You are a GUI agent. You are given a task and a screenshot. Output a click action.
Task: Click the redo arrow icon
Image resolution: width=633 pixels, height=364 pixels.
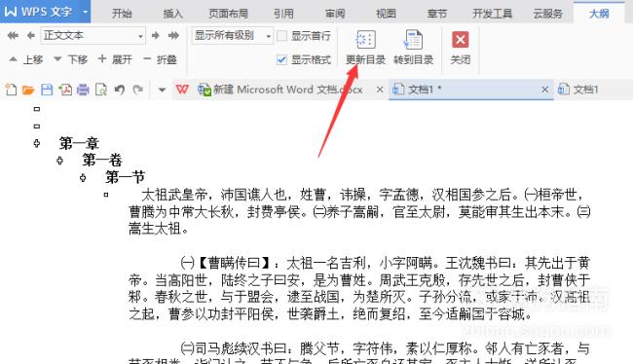[137, 90]
